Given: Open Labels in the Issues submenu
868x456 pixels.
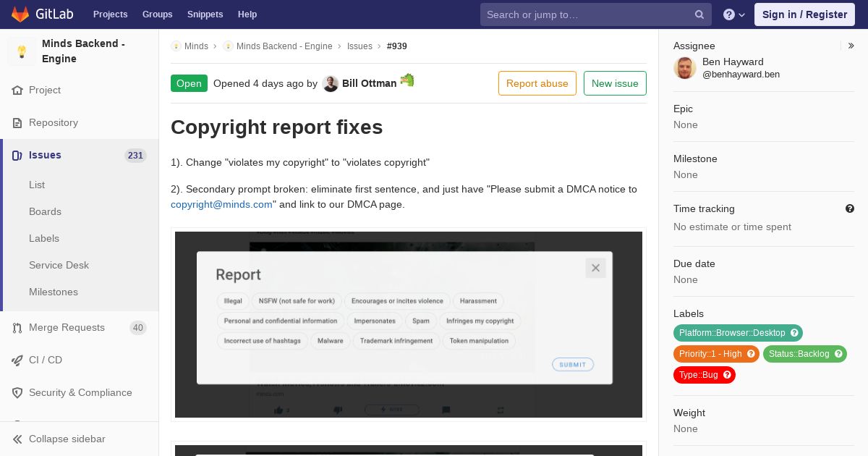Looking at the screenshot, I should click(x=44, y=238).
